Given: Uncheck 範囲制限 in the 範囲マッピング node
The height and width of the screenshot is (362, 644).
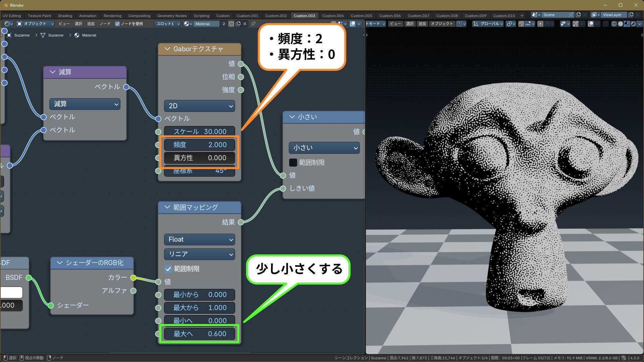Looking at the screenshot, I should (x=168, y=269).
